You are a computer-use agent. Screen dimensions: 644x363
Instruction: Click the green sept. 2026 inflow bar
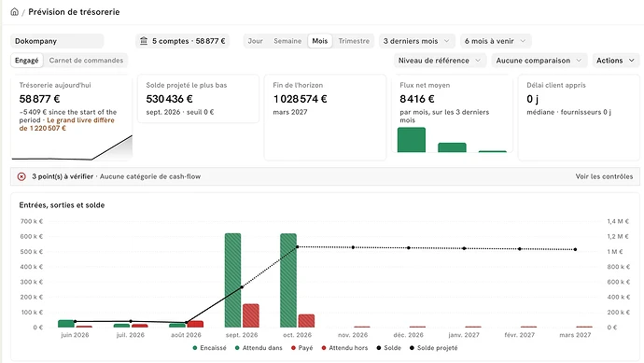pyautogui.click(x=233, y=281)
